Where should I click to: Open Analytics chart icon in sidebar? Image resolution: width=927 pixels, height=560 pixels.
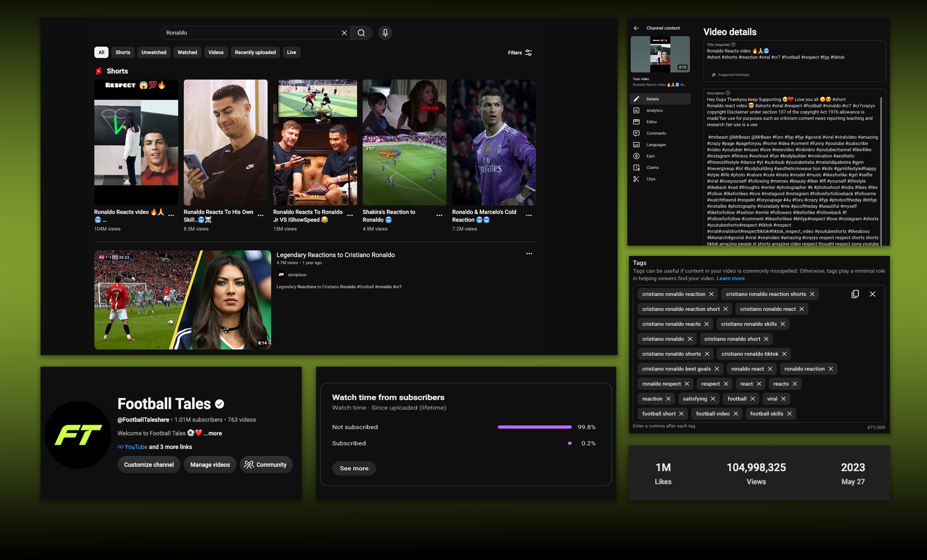(x=636, y=110)
